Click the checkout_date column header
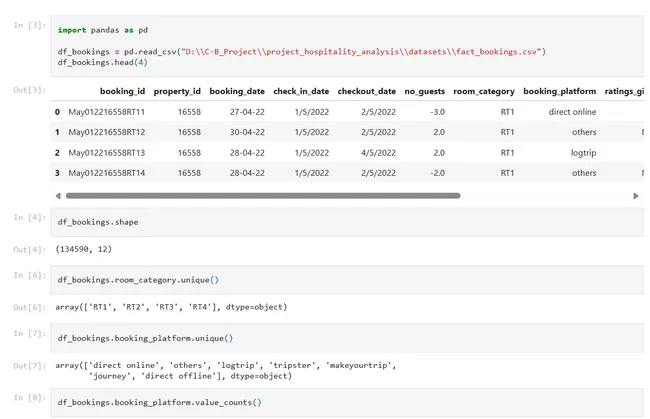This screenshot has width=650, height=419. click(366, 91)
